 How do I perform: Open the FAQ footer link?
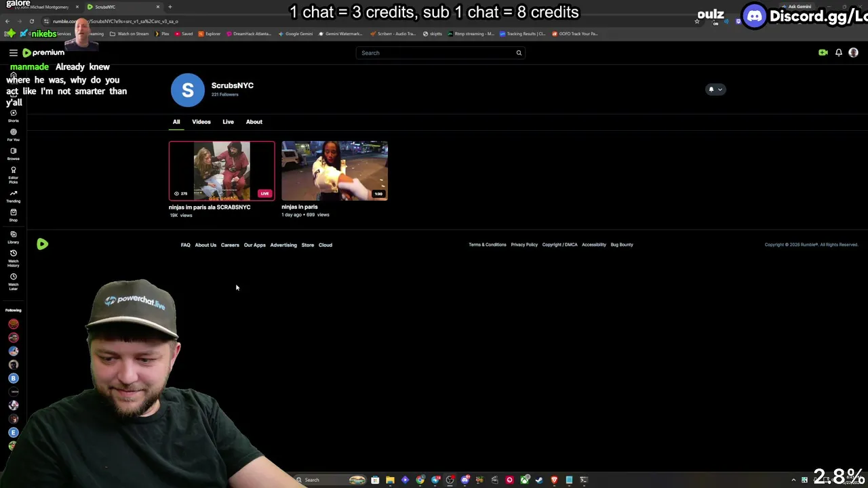pyautogui.click(x=185, y=245)
